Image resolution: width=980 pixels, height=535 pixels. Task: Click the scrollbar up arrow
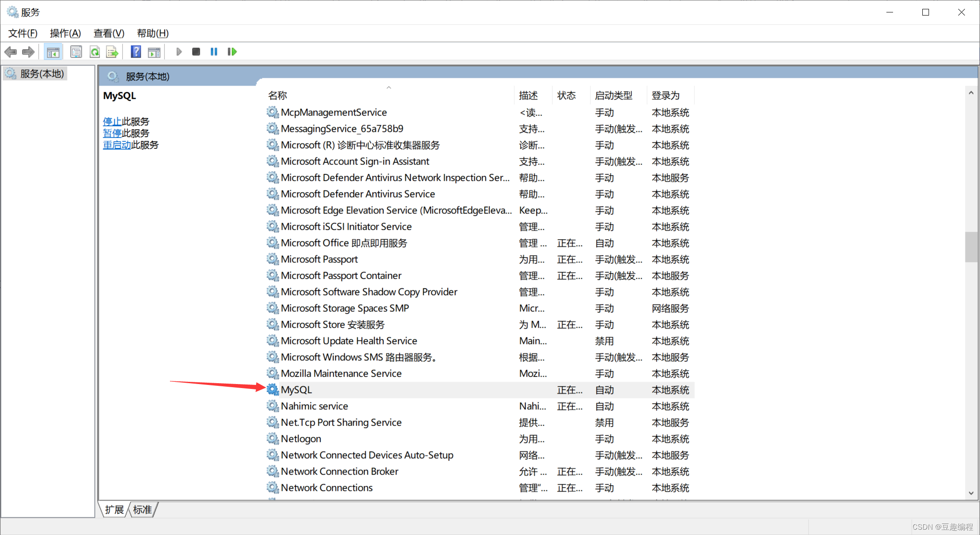click(x=971, y=93)
